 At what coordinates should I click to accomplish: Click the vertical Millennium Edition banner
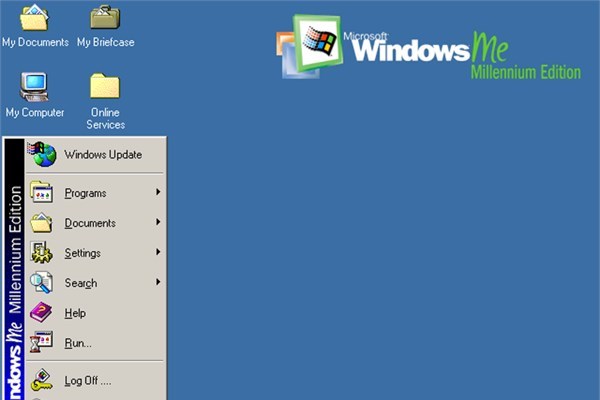point(14,270)
